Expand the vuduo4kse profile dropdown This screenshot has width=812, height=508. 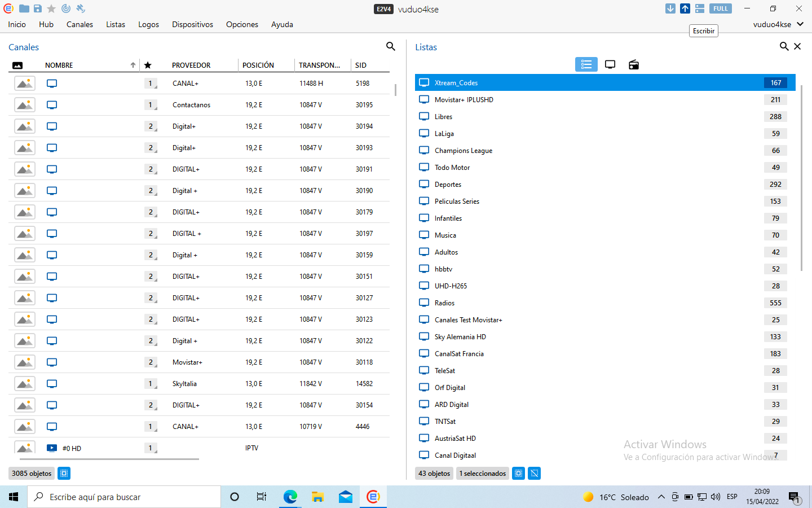coord(778,24)
